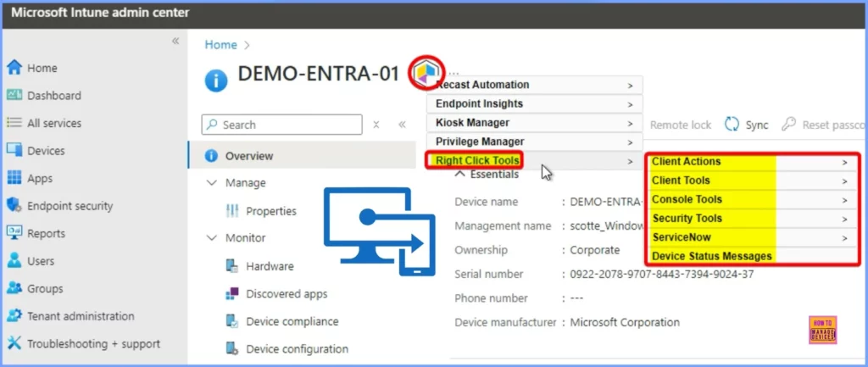Image resolution: width=868 pixels, height=367 pixels.
Task: Collapse the Monitor section chevron
Action: 211,238
